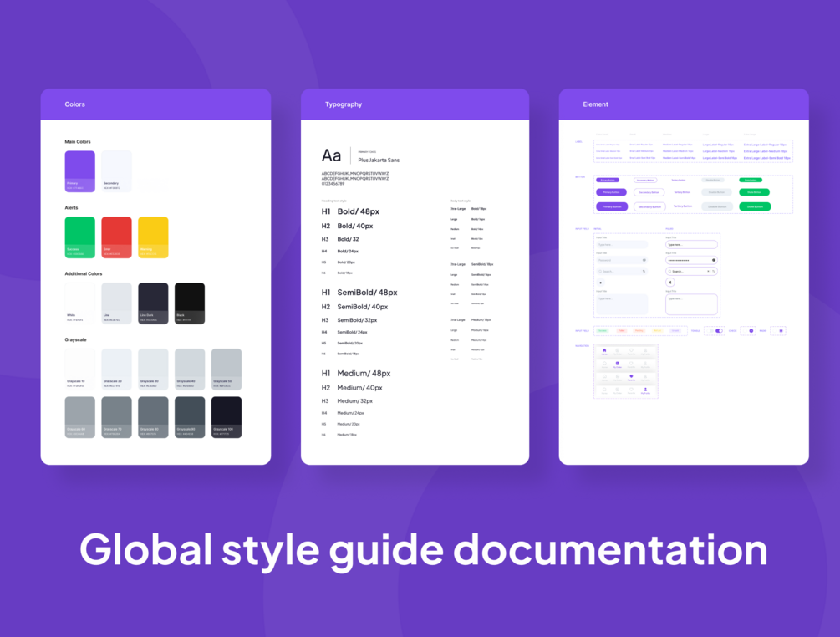Select the Grayscale 50 swatch
This screenshot has height=637, width=840.
[226, 369]
